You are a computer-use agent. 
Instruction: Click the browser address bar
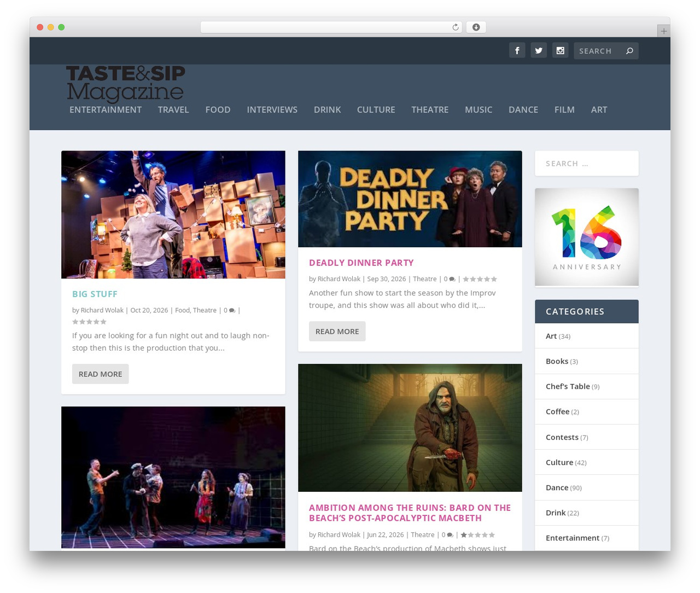[331, 27]
